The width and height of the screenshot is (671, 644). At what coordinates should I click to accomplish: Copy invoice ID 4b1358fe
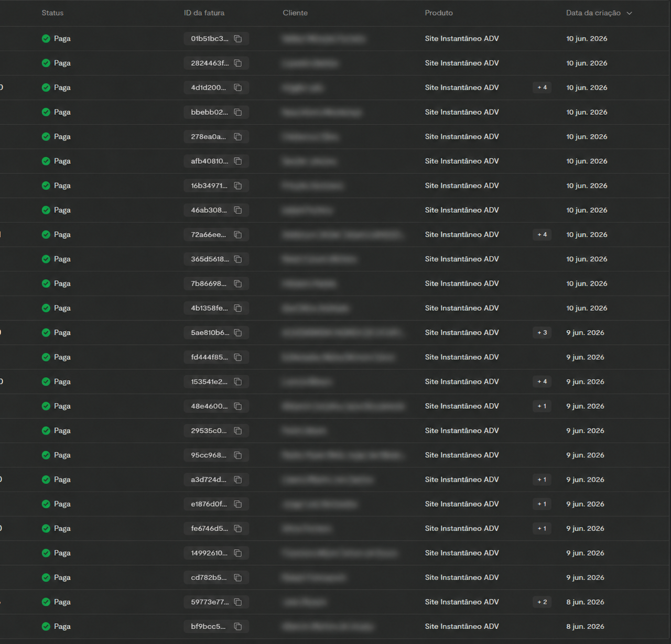point(238,308)
